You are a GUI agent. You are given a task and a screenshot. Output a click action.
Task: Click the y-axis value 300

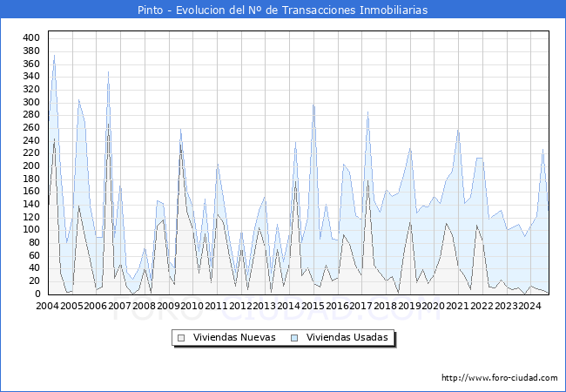(31, 102)
